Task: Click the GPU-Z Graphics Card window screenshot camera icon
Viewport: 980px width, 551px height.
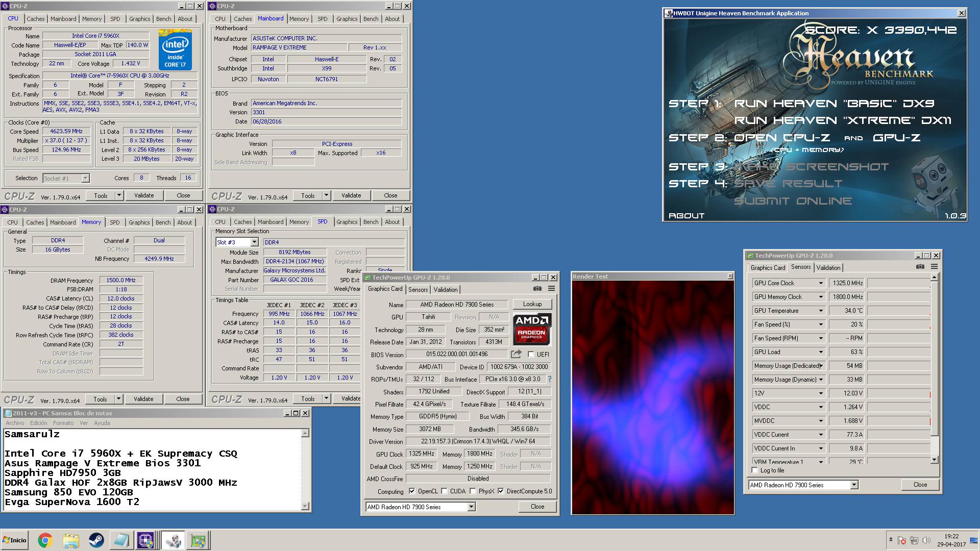Action: click(x=537, y=289)
